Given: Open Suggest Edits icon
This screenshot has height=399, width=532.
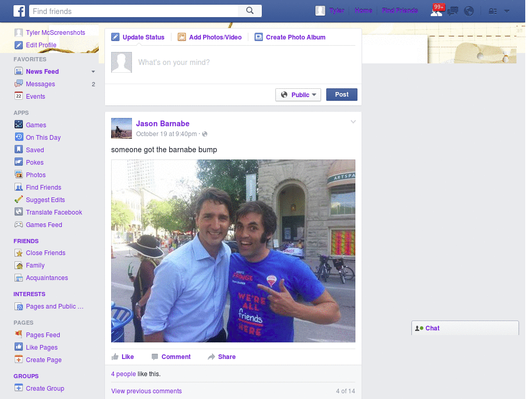Looking at the screenshot, I should (19, 199).
